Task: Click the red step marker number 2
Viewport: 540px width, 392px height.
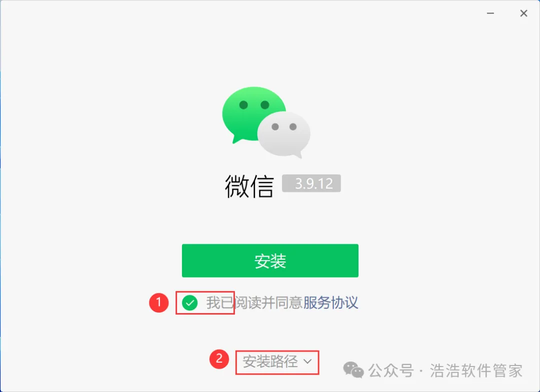Action: click(219, 360)
